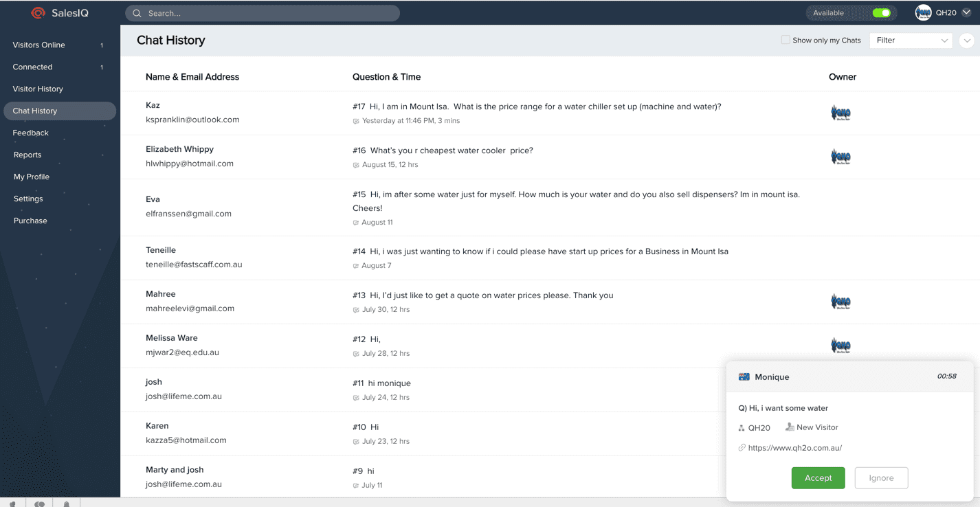980x507 pixels.
Task: Accept Monique's incoming chat
Action: 818,478
